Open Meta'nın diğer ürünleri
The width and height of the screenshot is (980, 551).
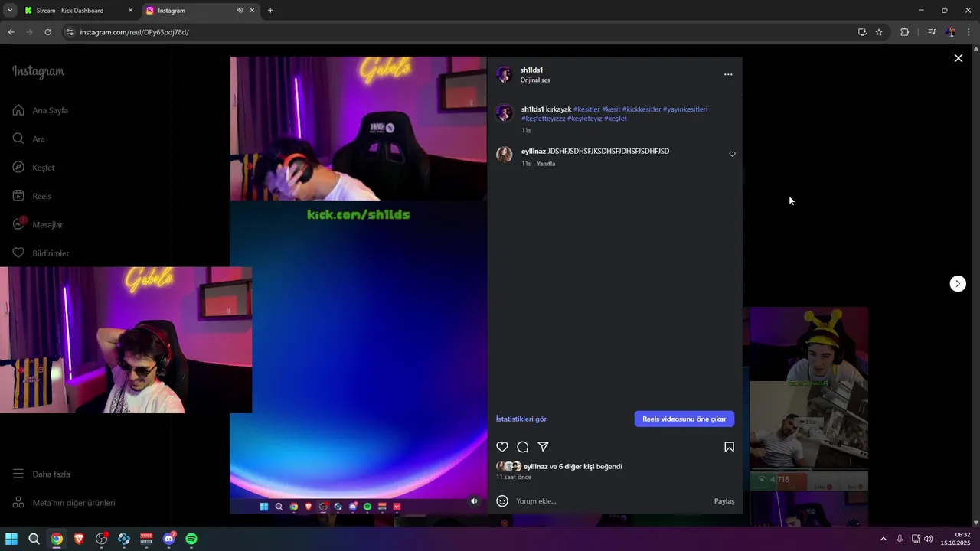pos(64,503)
